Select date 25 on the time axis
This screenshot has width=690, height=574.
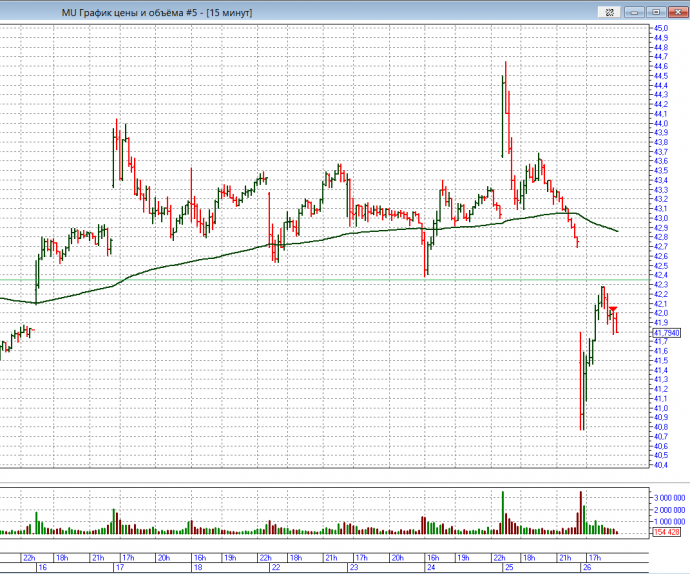click(509, 567)
